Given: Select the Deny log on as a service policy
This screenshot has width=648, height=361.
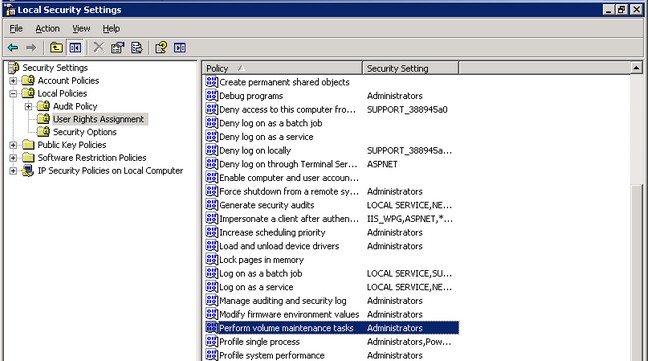Looking at the screenshot, I should 266,137.
